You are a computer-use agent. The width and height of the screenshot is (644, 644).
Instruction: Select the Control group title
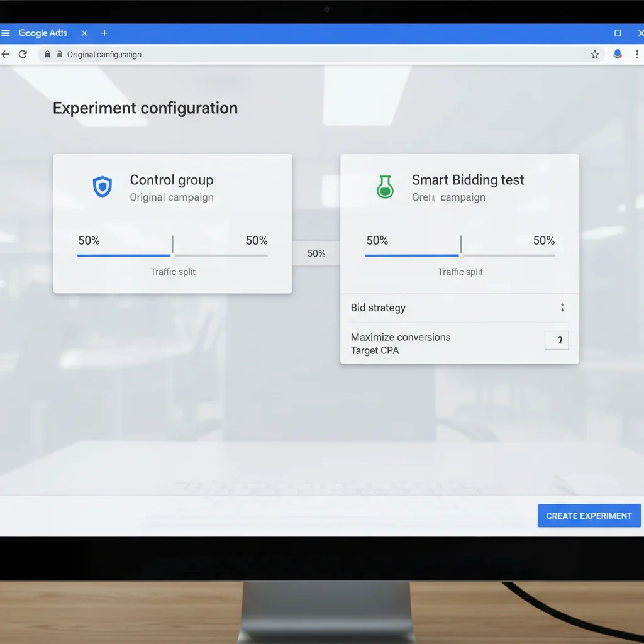click(x=172, y=180)
